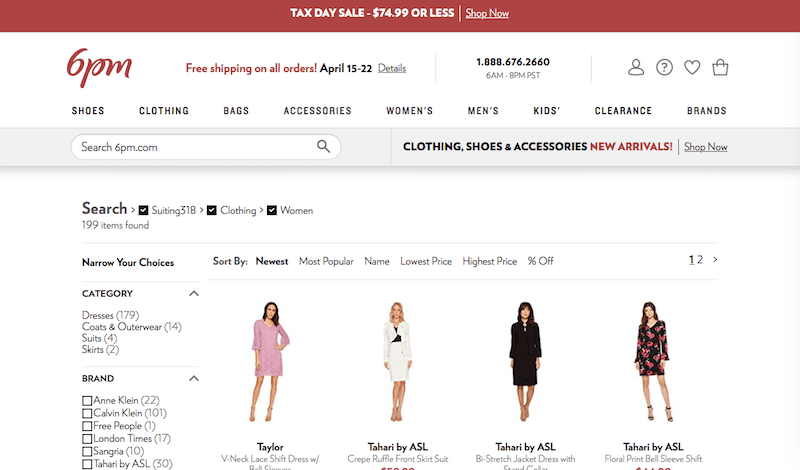Open the Bags menu

(x=236, y=111)
